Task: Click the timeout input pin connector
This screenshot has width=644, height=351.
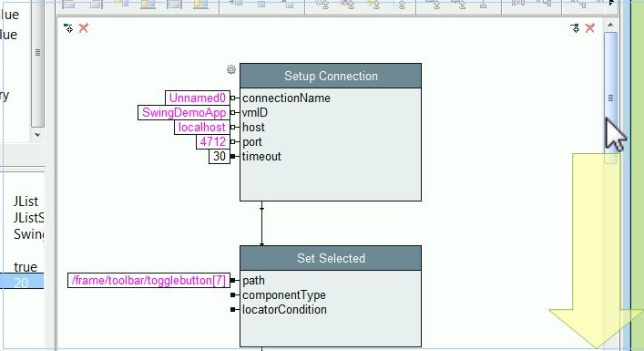Action: click(234, 157)
